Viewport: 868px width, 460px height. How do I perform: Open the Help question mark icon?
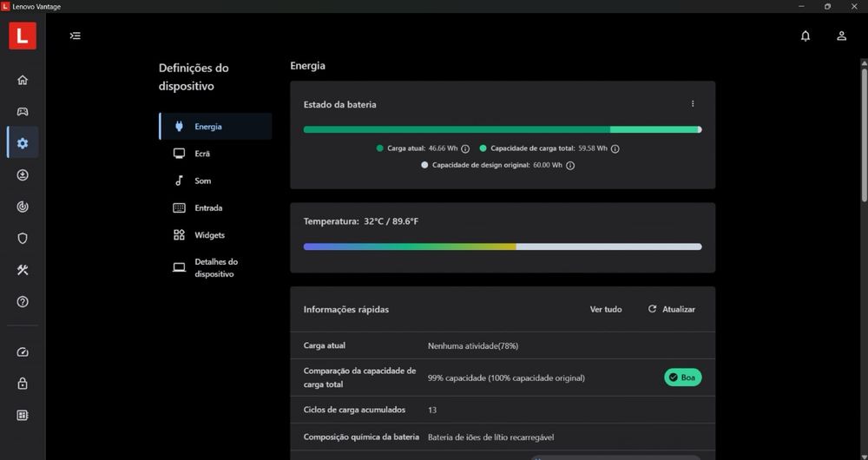click(x=23, y=302)
